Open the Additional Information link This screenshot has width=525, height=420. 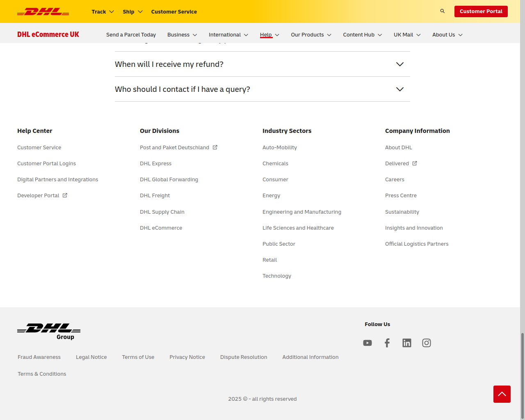(x=310, y=357)
